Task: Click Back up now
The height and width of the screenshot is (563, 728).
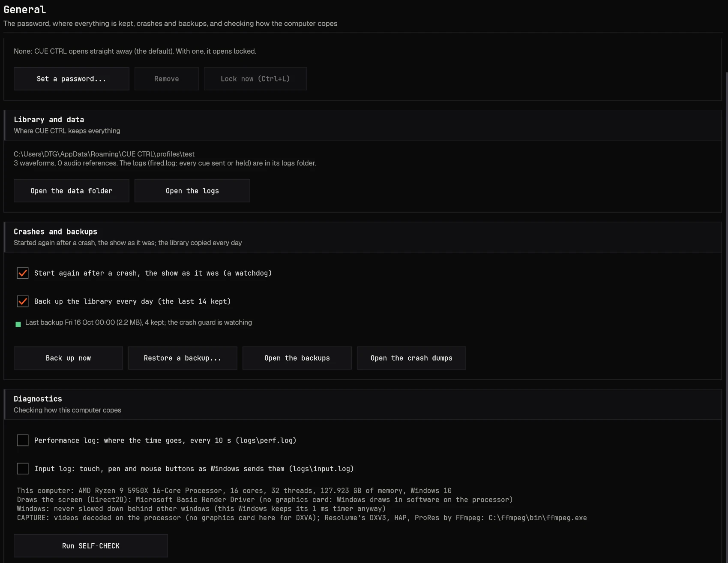Action: point(68,358)
